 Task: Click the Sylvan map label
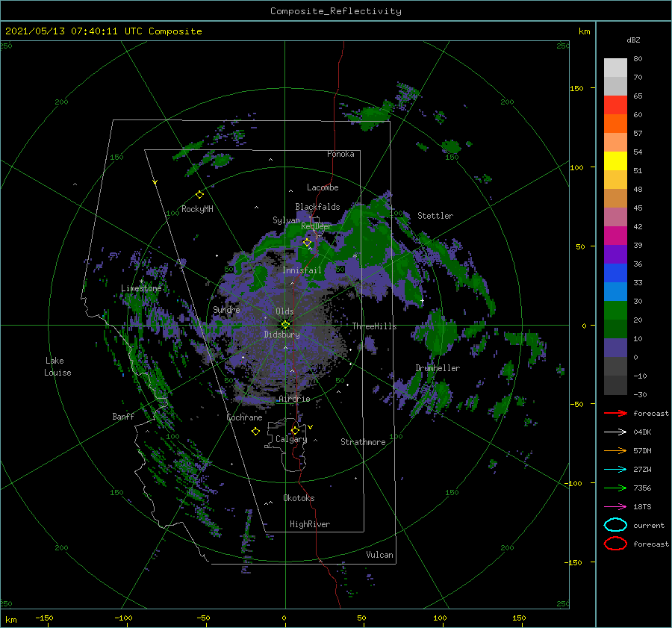286,220
